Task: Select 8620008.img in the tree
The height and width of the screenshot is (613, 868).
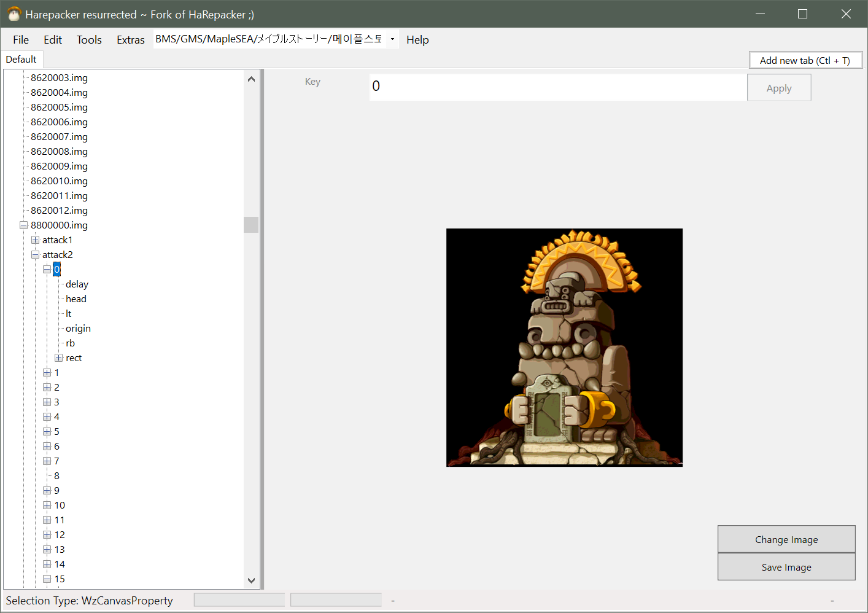Action: 59,152
